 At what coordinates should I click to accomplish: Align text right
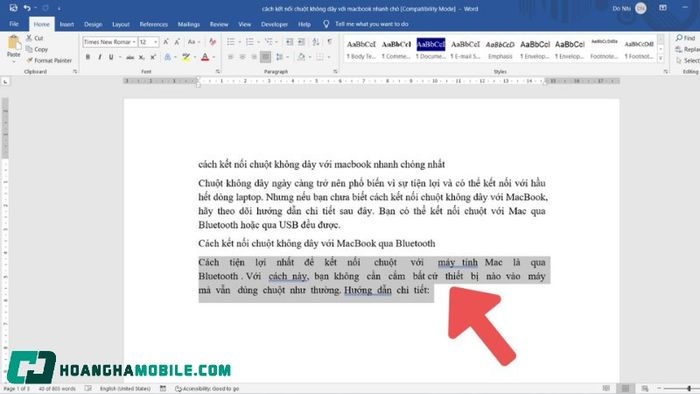coord(254,57)
